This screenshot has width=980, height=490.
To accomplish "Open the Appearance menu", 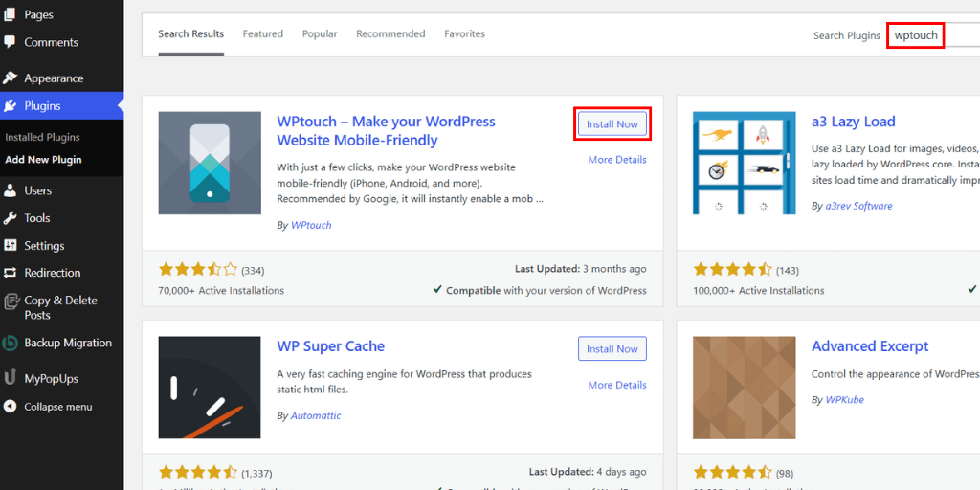I will pyautogui.click(x=54, y=78).
